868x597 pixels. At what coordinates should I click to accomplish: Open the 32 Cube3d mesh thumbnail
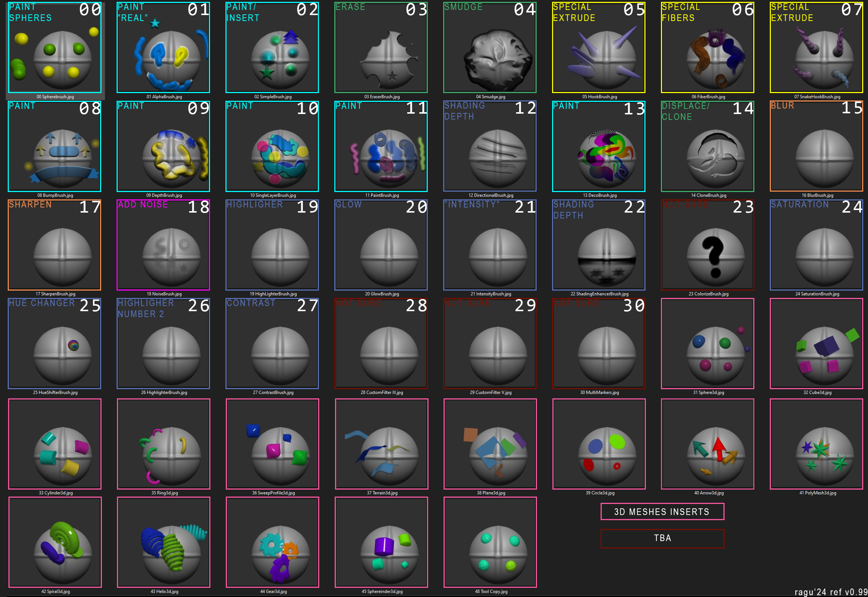817,344
